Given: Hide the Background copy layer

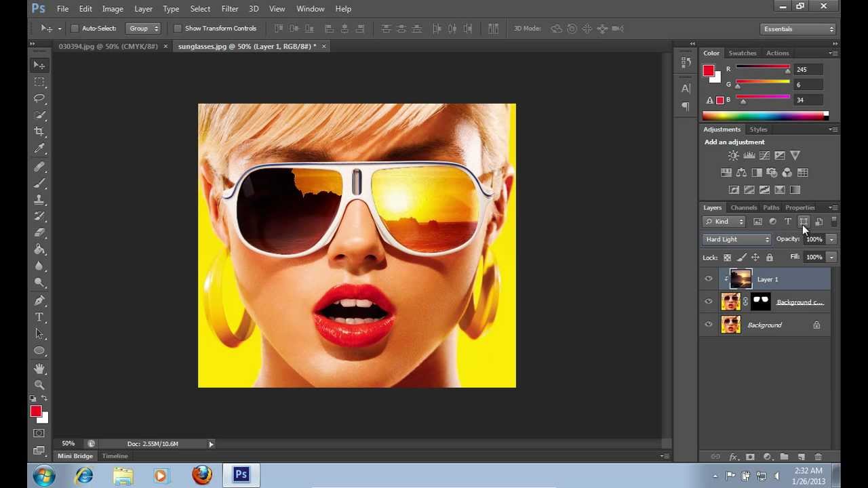Looking at the screenshot, I should pyautogui.click(x=709, y=302).
